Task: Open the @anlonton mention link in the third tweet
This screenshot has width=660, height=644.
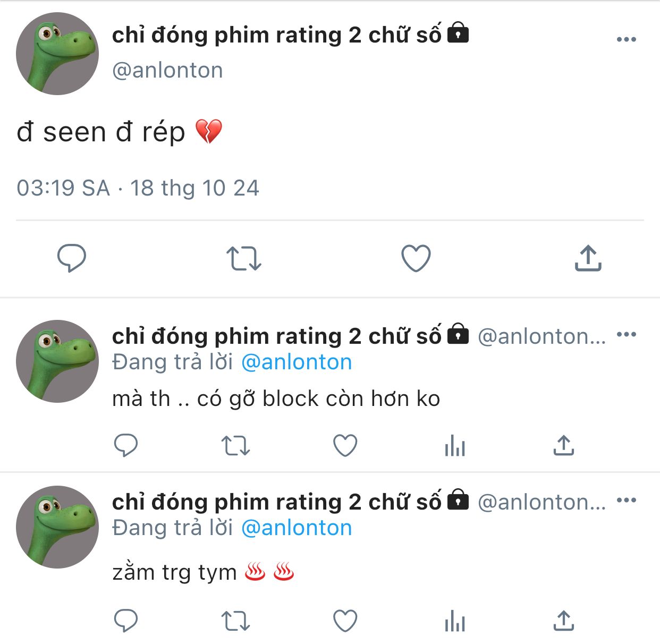Action: pos(297,528)
